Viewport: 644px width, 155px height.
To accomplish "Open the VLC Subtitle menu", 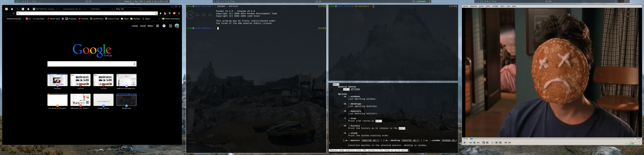I will coord(495,6).
